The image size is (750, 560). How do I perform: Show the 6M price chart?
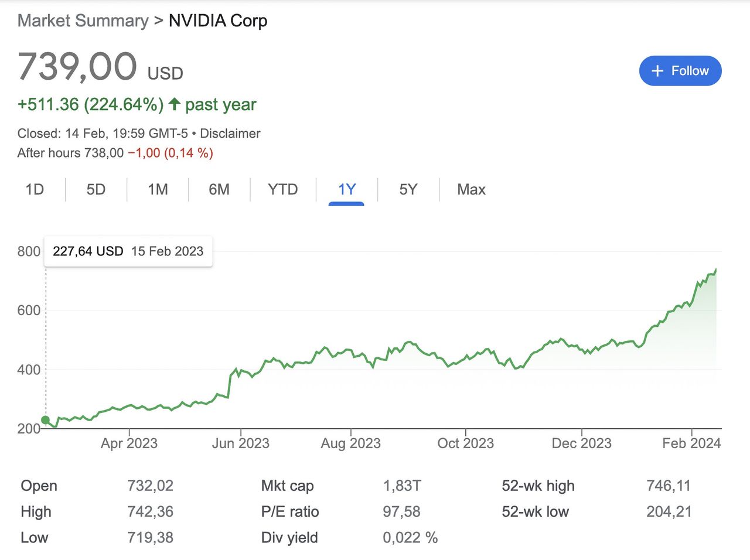click(x=219, y=189)
